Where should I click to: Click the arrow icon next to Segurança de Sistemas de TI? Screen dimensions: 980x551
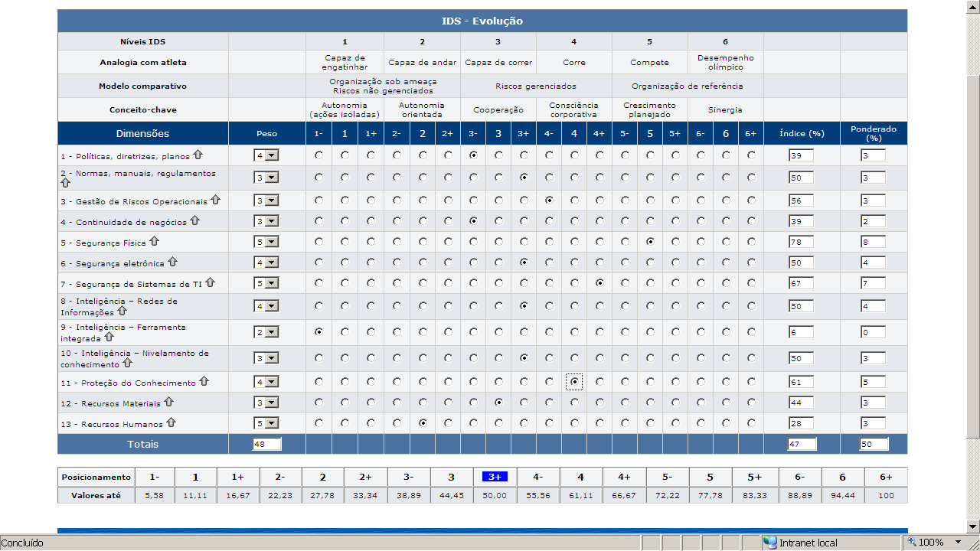pos(210,282)
